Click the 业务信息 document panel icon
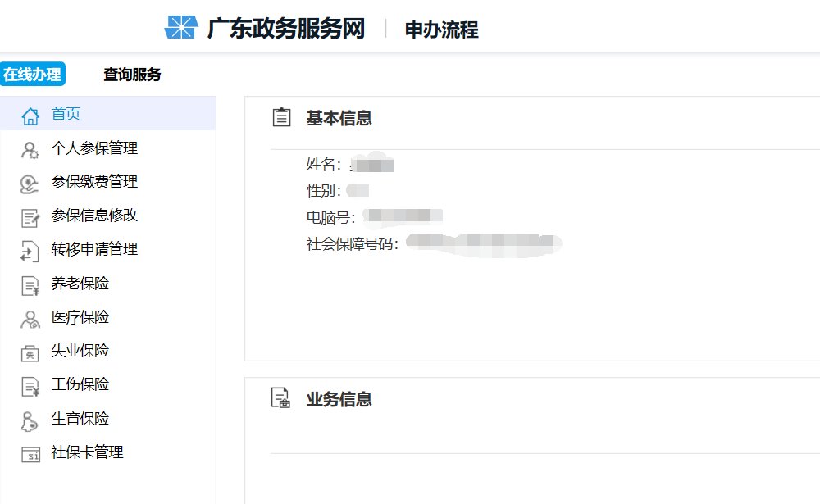820x504 pixels. 282,398
